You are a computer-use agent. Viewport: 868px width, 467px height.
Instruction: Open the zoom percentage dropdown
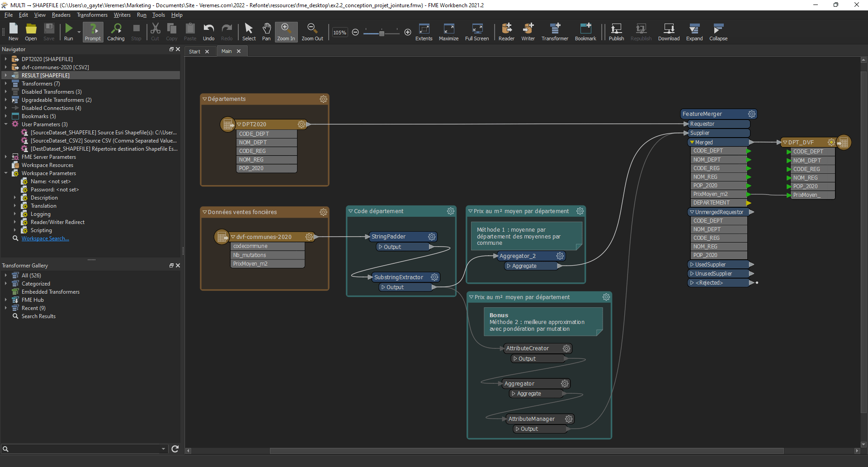click(340, 33)
